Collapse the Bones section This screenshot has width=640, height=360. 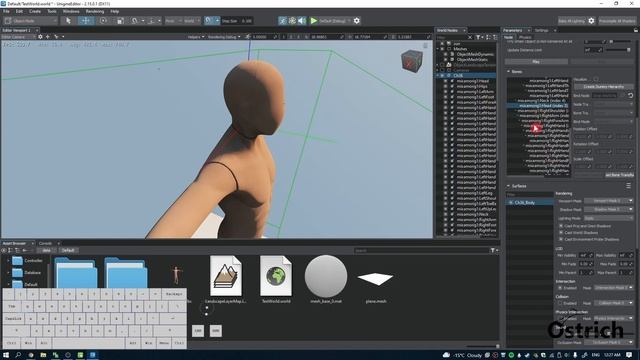pos(509,71)
